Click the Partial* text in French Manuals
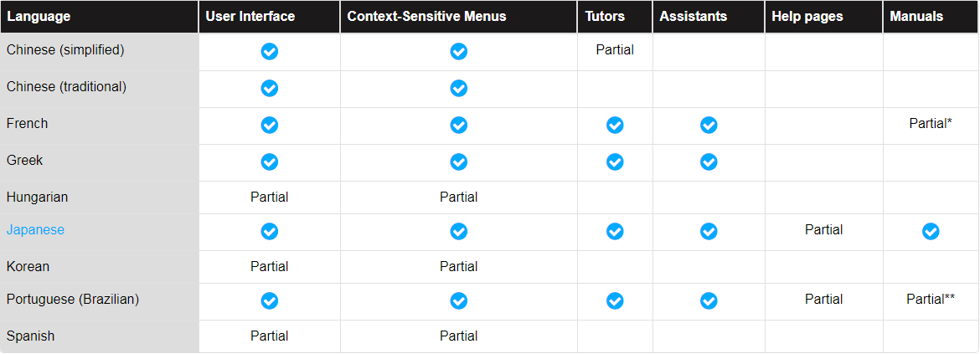 point(931,124)
